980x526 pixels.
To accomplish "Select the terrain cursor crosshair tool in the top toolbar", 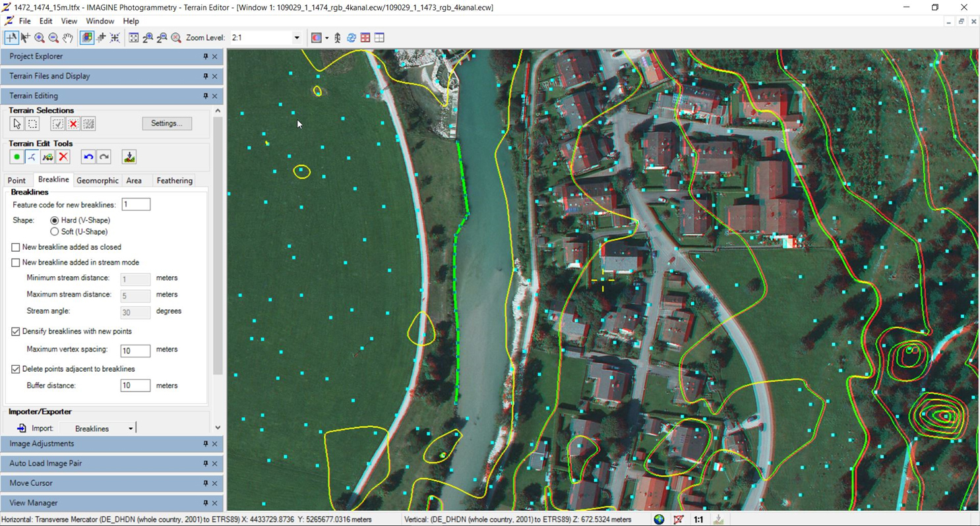I will [x=11, y=38].
